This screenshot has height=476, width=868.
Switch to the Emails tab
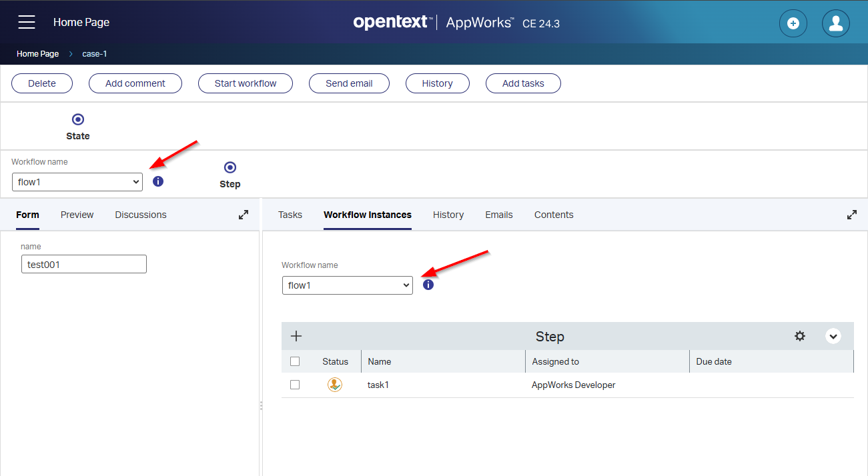click(x=498, y=215)
